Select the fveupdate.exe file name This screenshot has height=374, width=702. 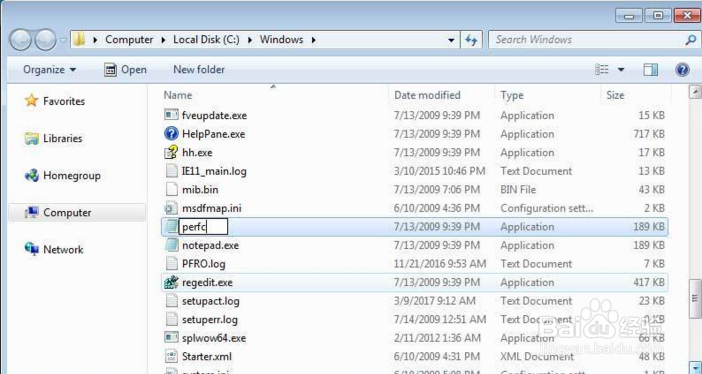click(214, 116)
